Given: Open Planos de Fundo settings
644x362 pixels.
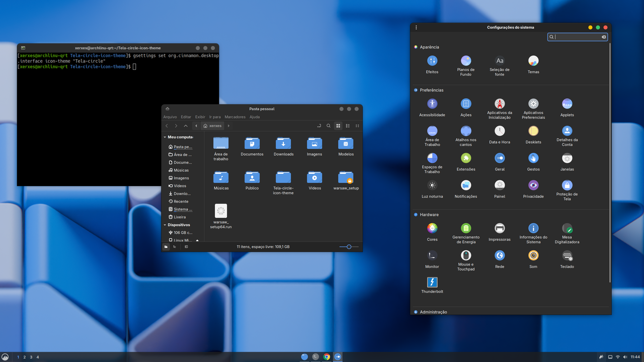Looking at the screenshot, I should (x=466, y=61).
